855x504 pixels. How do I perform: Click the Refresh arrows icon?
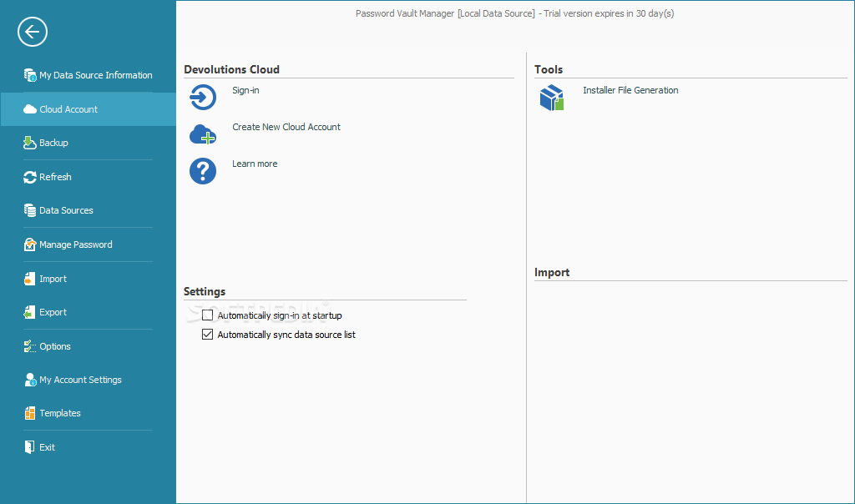30,177
